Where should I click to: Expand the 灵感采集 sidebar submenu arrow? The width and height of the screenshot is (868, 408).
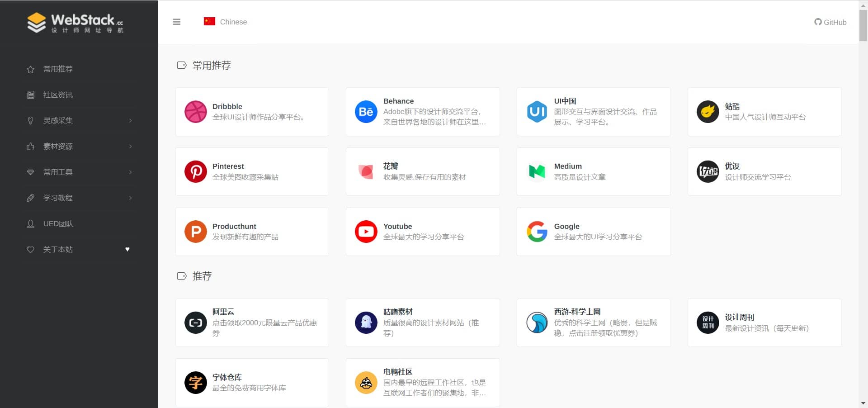coord(130,121)
